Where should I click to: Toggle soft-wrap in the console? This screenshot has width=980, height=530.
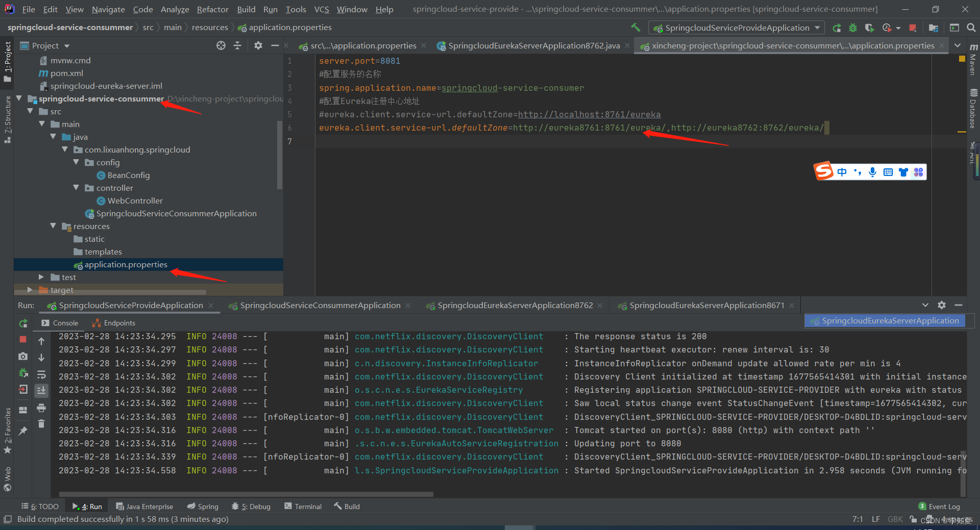click(41, 374)
